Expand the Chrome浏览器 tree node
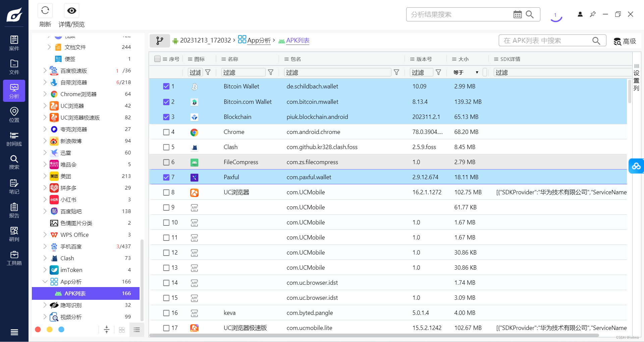644x342 pixels. [45, 94]
